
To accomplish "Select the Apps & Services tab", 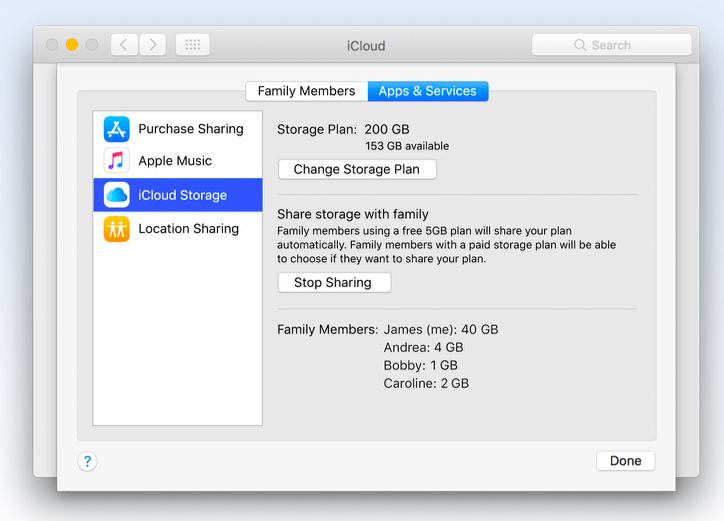I will point(428,91).
